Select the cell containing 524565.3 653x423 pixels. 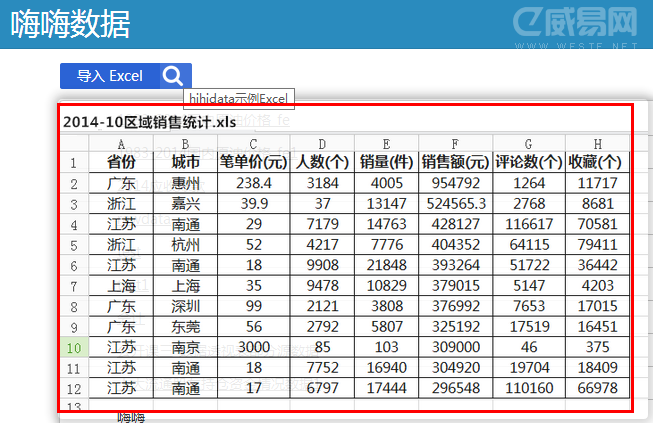456,204
